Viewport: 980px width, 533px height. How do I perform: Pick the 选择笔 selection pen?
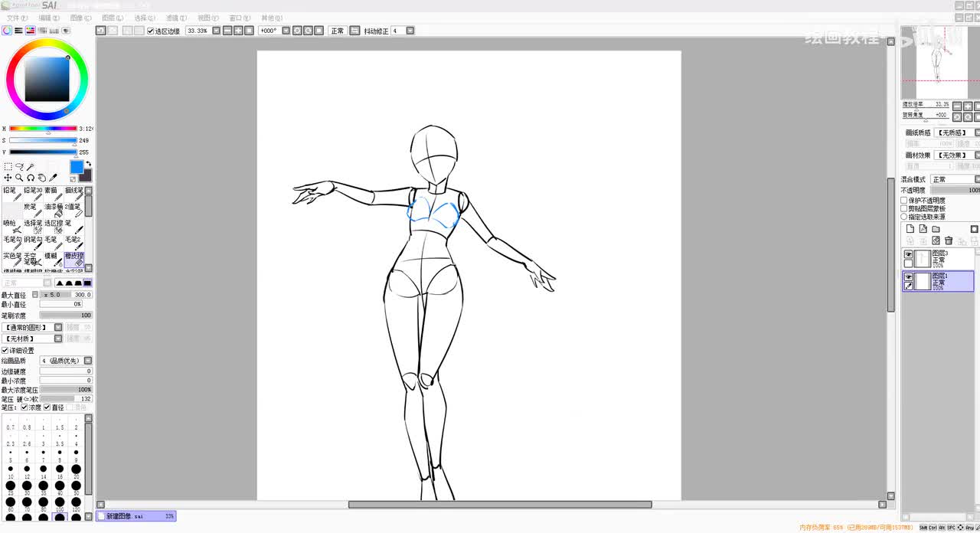pos(32,227)
